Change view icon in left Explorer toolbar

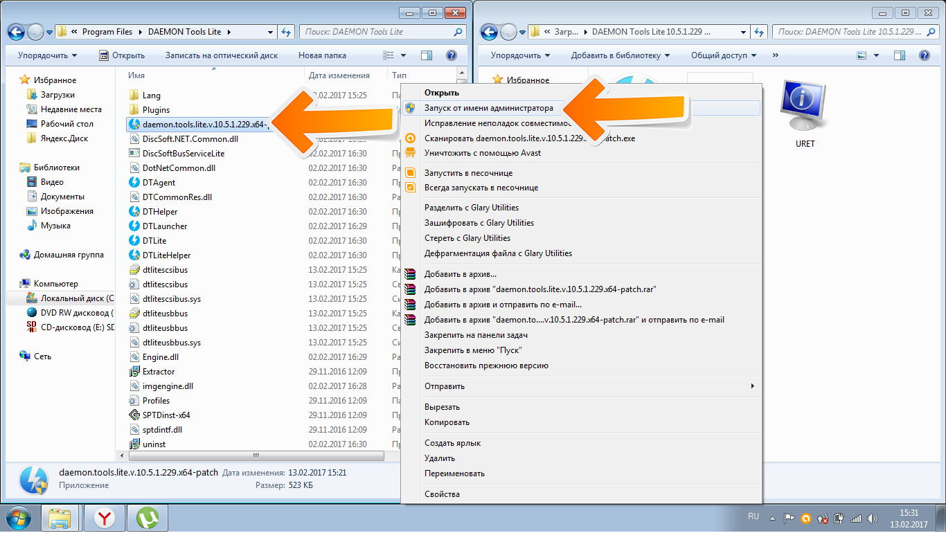click(389, 55)
